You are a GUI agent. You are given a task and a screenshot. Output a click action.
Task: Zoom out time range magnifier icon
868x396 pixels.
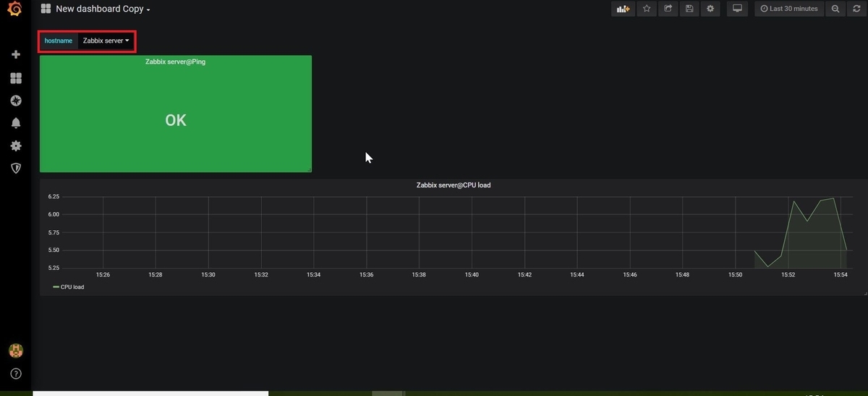coord(835,9)
